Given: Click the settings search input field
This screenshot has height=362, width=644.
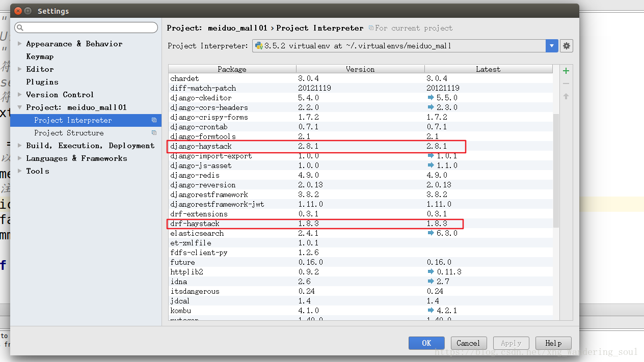Looking at the screenshot, I should 86,27.
